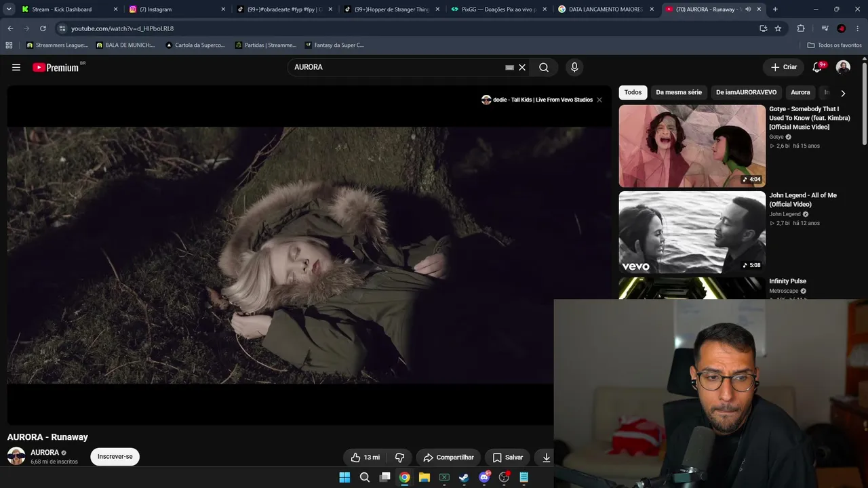Select De iamAURORAVEVO filter chip
The height and width of the screenshot is (488, 868).
point(747,92)
